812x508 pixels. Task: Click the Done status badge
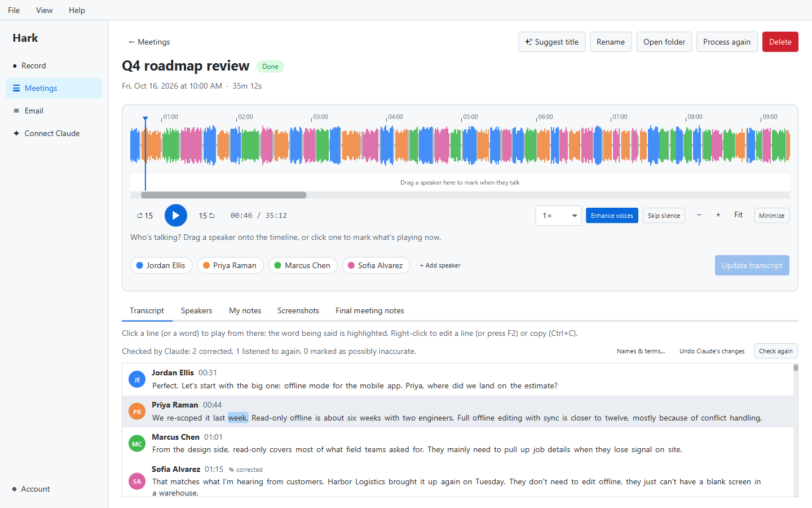point(270,67)
